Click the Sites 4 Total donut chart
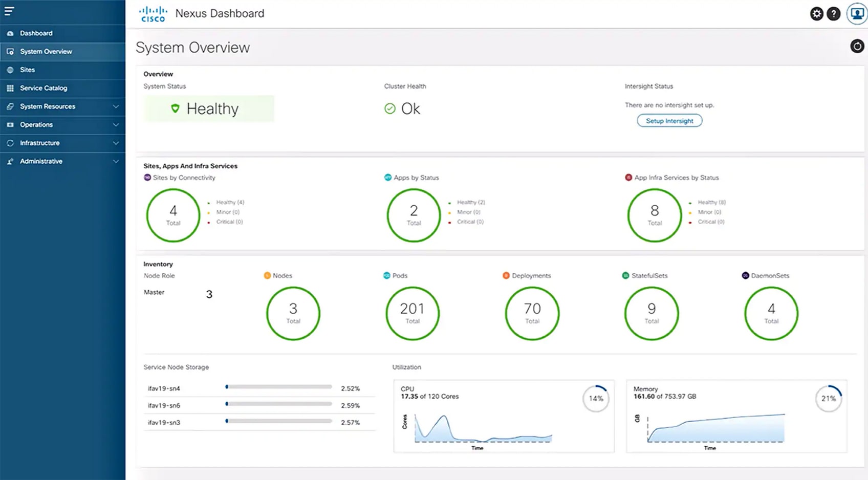This screenshot has width=868, height=480. pos(173,215)
